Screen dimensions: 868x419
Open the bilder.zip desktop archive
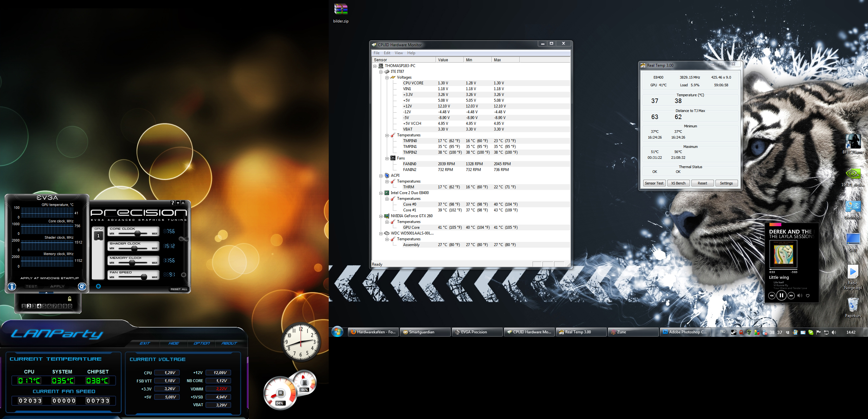[341, 13]
